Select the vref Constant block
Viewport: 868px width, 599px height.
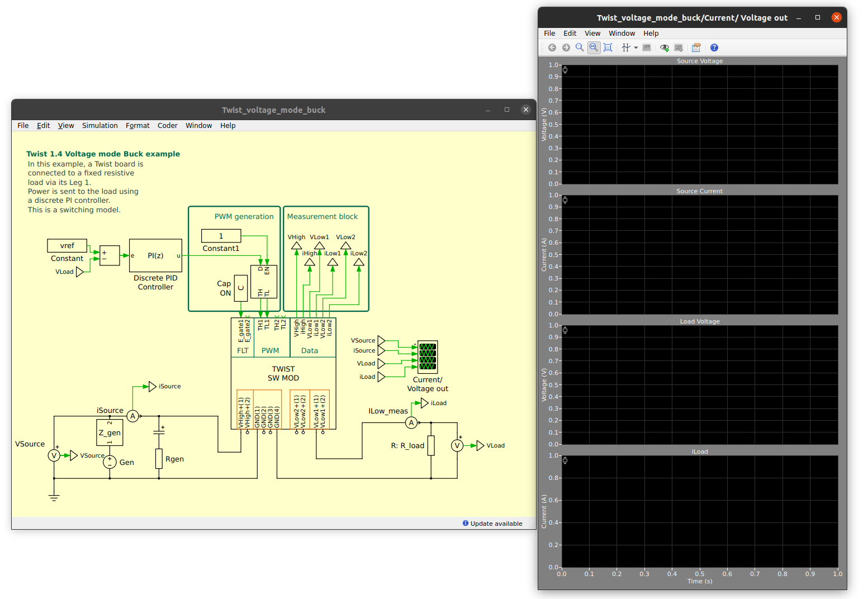67,245
